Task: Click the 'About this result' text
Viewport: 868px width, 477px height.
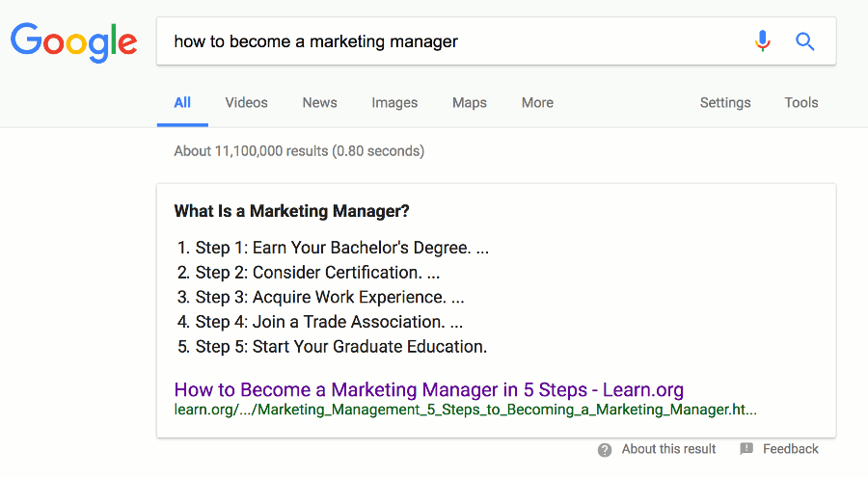Action: point(668,449)
